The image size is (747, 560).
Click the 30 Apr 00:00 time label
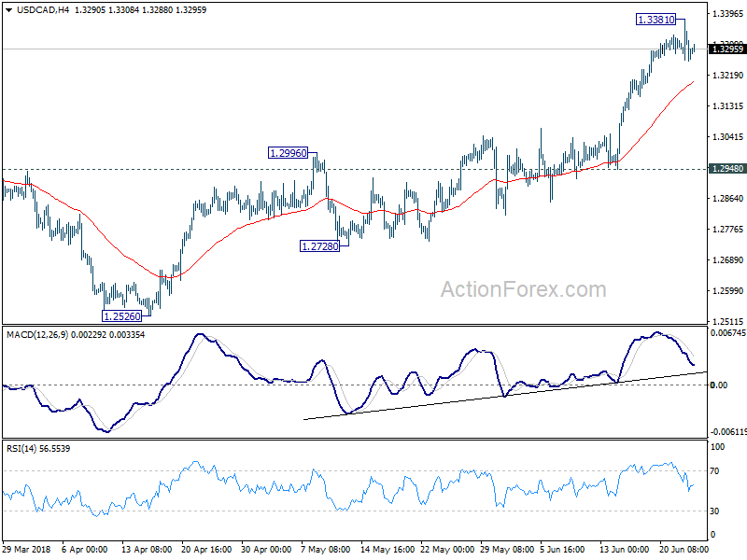[266, 549]
